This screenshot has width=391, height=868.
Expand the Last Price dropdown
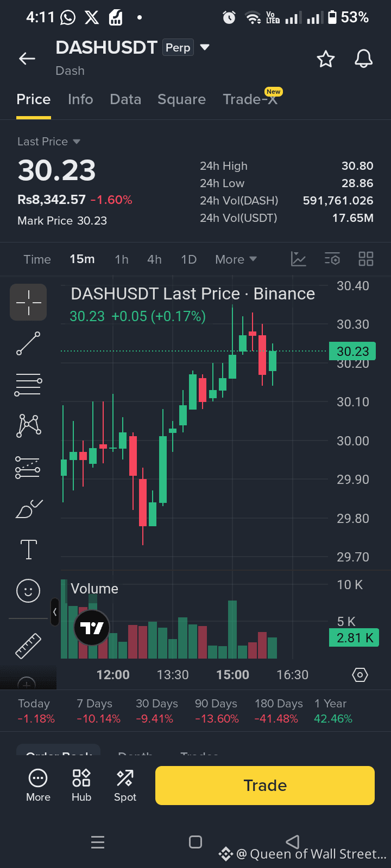coord(49,142)
